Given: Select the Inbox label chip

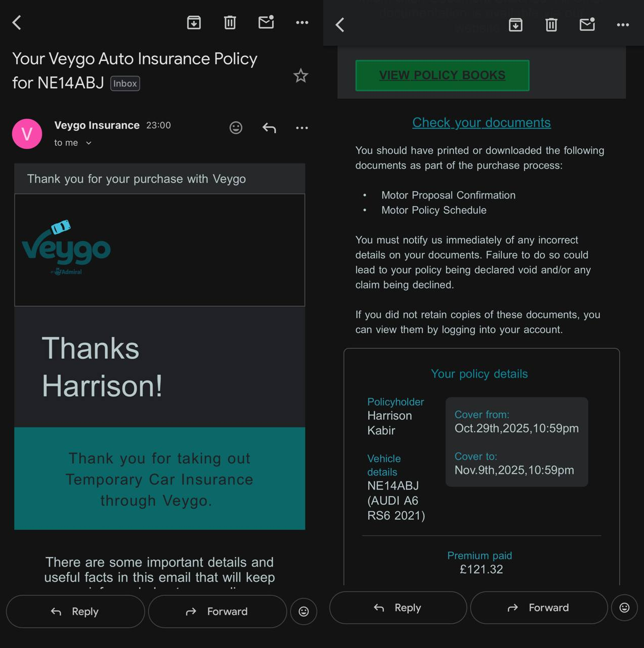Looking at the screenshot, I should point(124,83).
